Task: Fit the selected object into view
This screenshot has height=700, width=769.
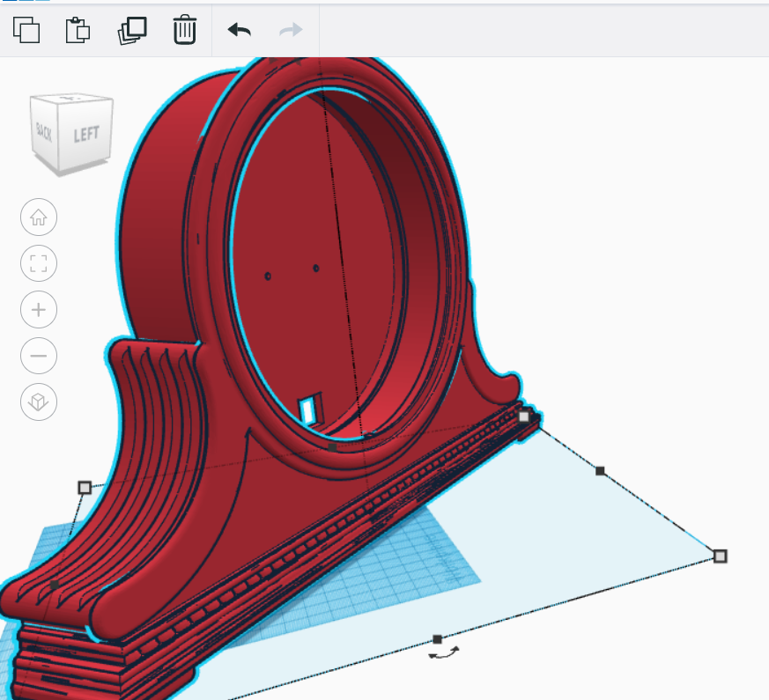Action: click(x=38, y=263)
